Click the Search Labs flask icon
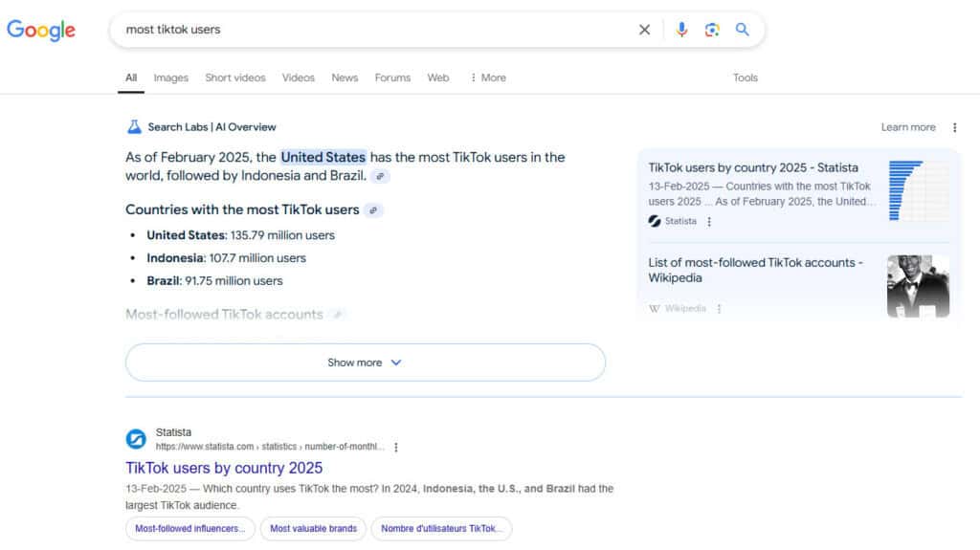980x550 pixels. point(134,127)
